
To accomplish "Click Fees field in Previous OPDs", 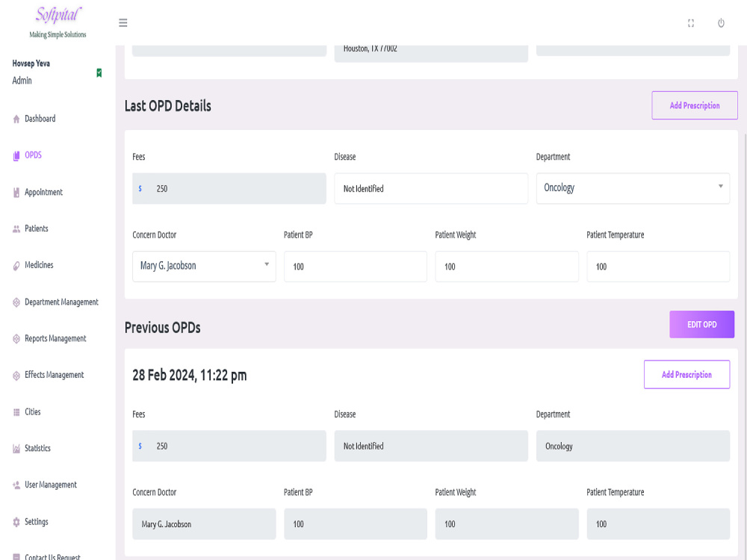I will [x=229, y=446].
